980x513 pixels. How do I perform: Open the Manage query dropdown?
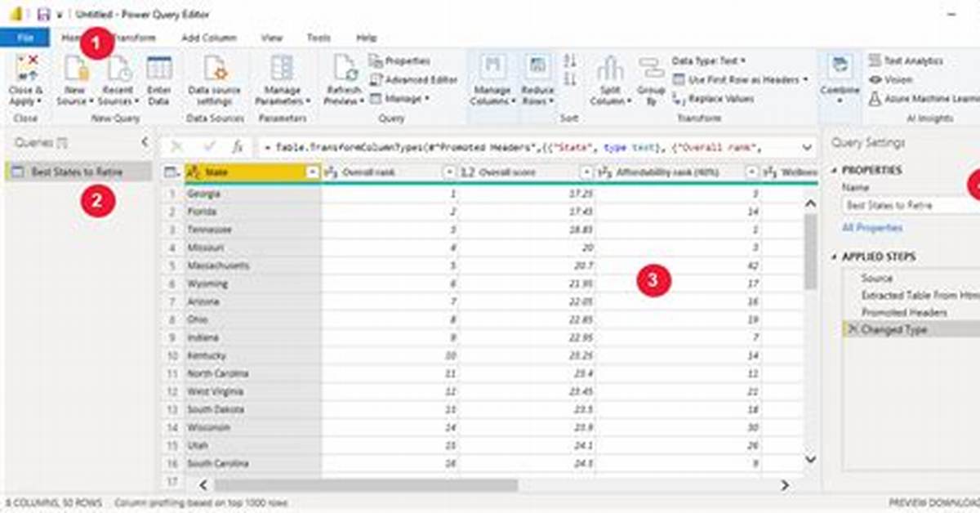click(x=400, y=99)
